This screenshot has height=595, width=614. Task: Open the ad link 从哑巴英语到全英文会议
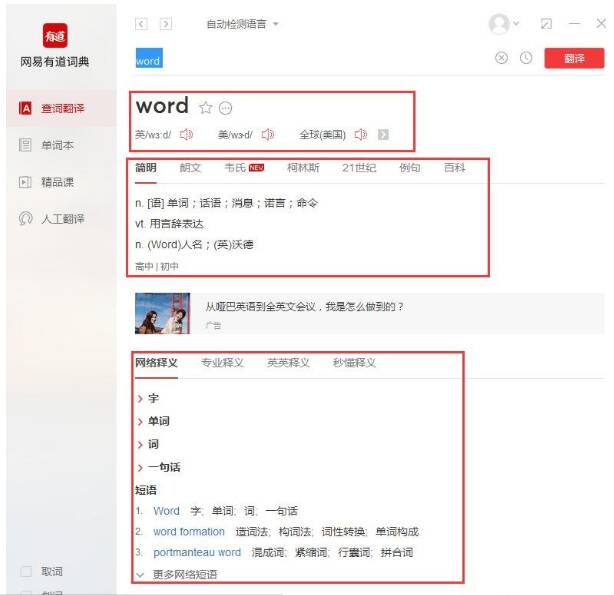pos(304,306)
